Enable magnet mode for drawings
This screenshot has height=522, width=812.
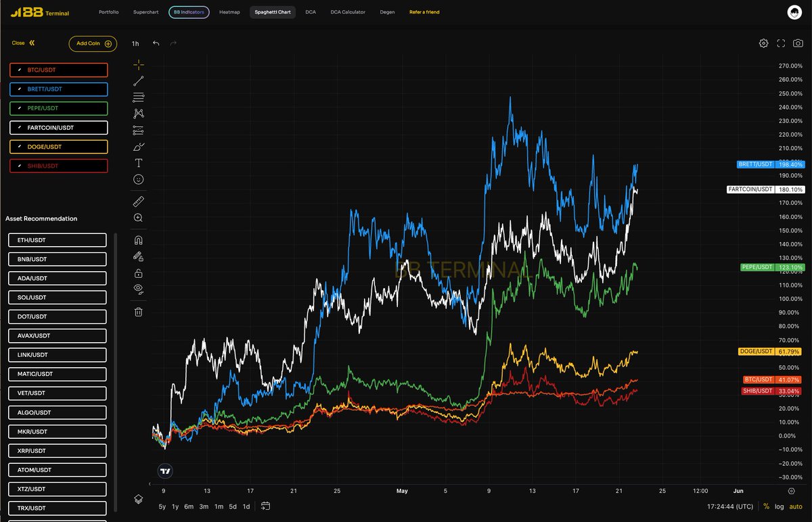pos(139,239)
